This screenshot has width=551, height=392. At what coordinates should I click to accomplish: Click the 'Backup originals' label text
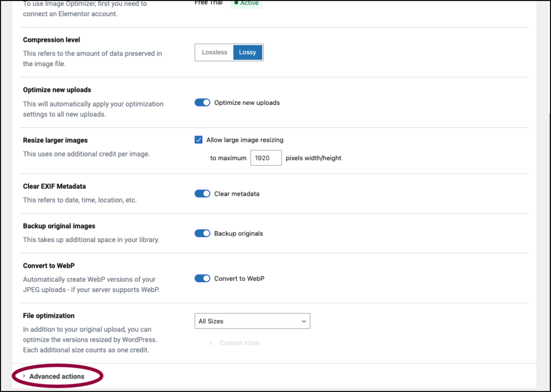tap(238, 233)
